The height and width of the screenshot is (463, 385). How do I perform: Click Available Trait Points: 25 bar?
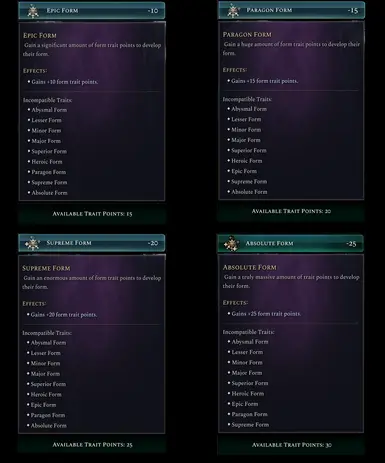click(x=92, y=445)
